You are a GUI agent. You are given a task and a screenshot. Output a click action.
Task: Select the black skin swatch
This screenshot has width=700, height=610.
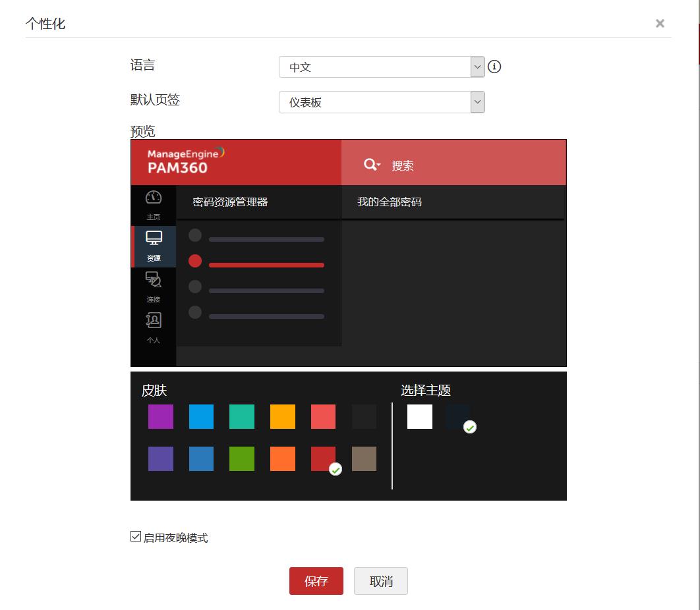coord(364,417)
